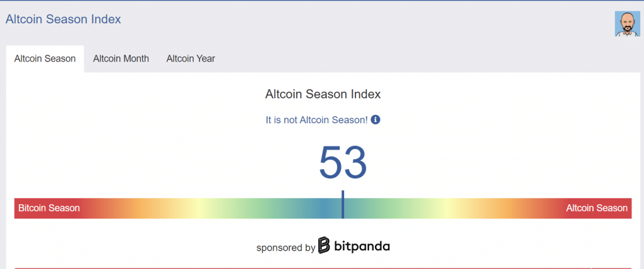The width and height of the screenshot is (644, 269).
Task: Click the info icon beside Altcoin Season status
Action: 375,120
